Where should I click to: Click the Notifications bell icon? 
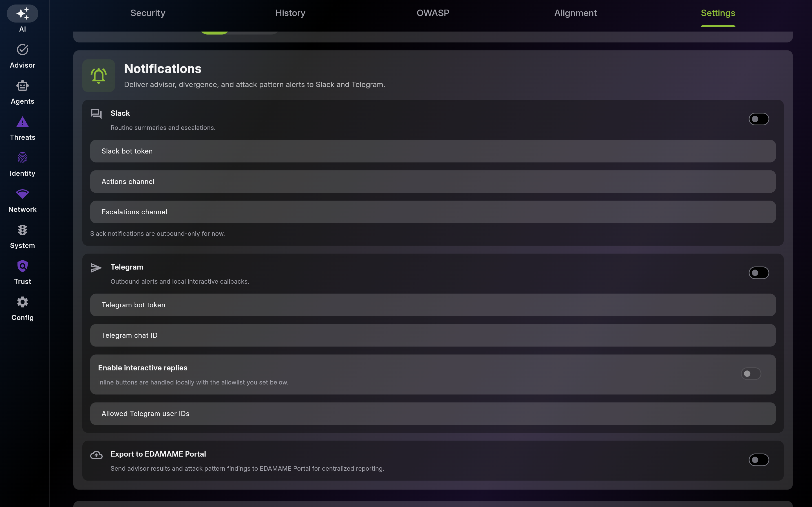[x=99, y=76]
